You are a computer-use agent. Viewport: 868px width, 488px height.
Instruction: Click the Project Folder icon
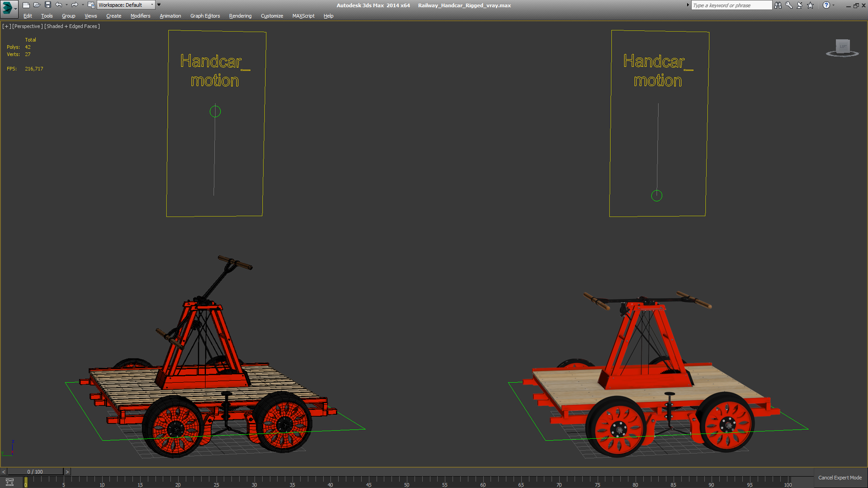click(x=91, y=5)
